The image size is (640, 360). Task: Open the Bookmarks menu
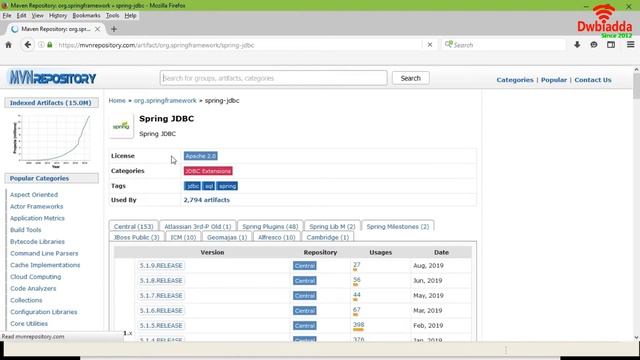(x=86, y=16)
